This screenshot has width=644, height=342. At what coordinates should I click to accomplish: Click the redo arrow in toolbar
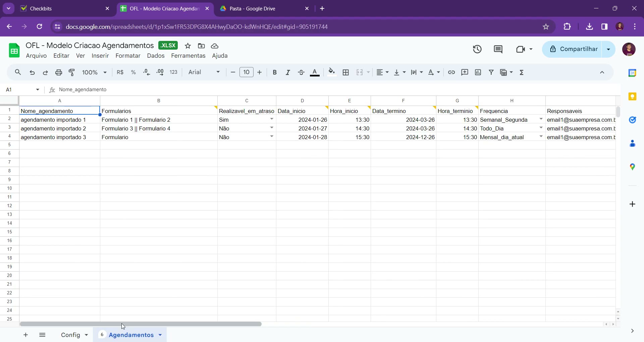(x=45, y=72)
